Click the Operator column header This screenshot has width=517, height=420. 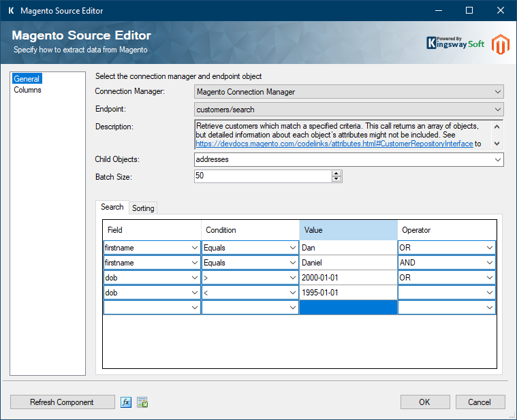coord(447,230)
